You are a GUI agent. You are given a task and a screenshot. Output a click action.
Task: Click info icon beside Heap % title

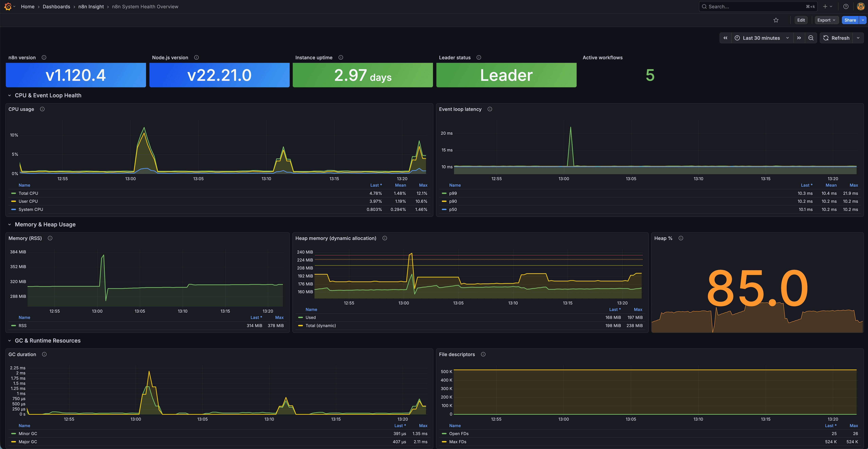[x=681, y=238]
